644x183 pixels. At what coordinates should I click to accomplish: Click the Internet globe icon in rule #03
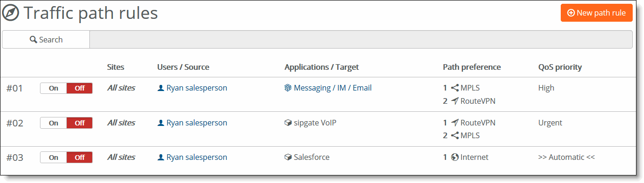pyautogui.click(x=454, y=157)
